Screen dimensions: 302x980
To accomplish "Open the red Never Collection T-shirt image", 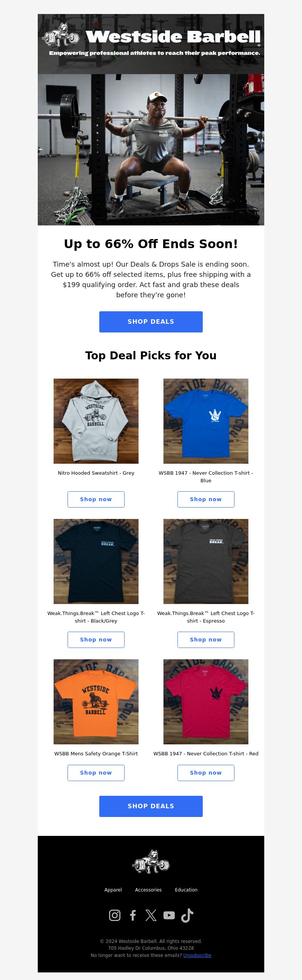I will pos(206,702).
